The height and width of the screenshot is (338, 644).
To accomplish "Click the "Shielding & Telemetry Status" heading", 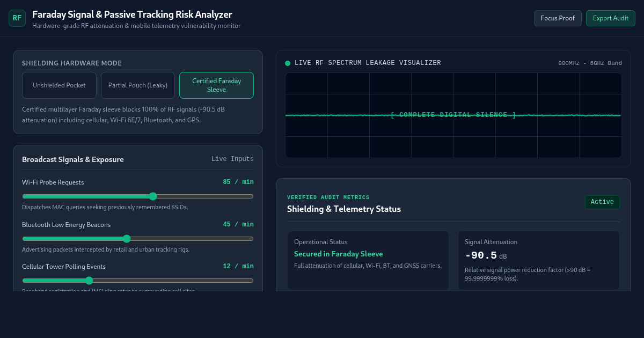I will click(344, 209).
